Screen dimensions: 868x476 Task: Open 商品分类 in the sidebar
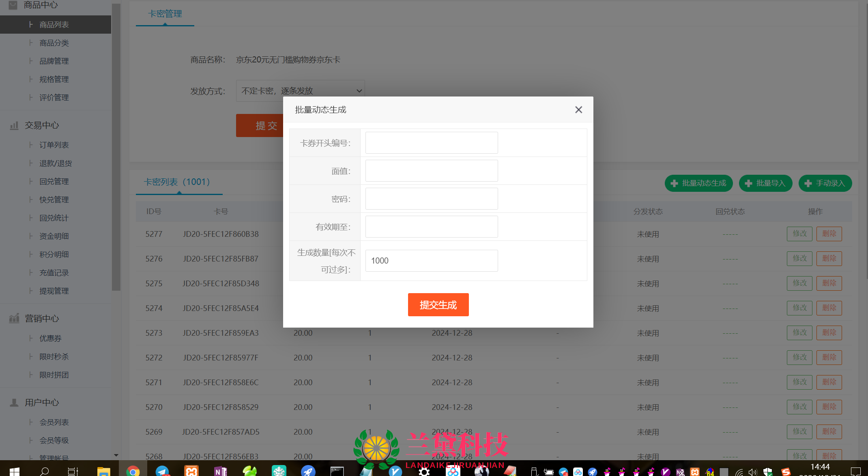tap(54, 43)
